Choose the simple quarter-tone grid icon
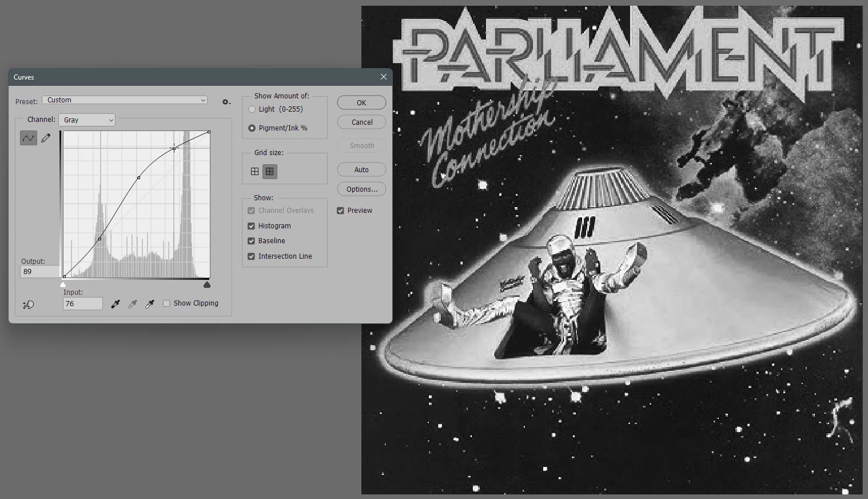The image size is (868, 499). point(255,171)
